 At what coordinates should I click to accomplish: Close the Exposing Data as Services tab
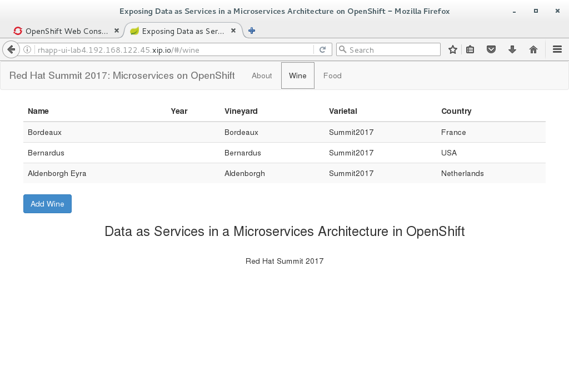coord(233,31)
